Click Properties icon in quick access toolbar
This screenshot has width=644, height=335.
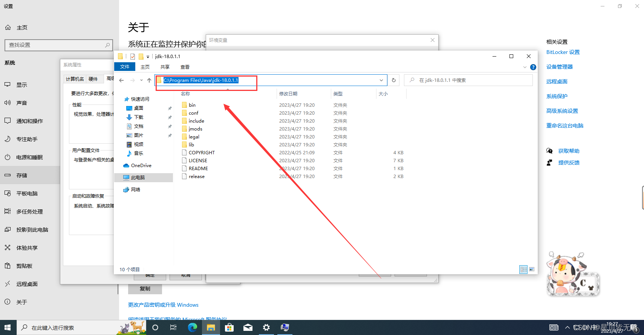tap(133, 57)
